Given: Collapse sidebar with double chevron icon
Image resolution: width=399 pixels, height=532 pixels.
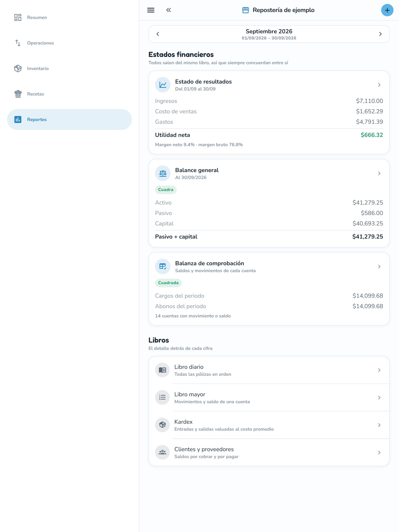Looking at the screenshot, I should pyautogui.click(x=169, y=10).
